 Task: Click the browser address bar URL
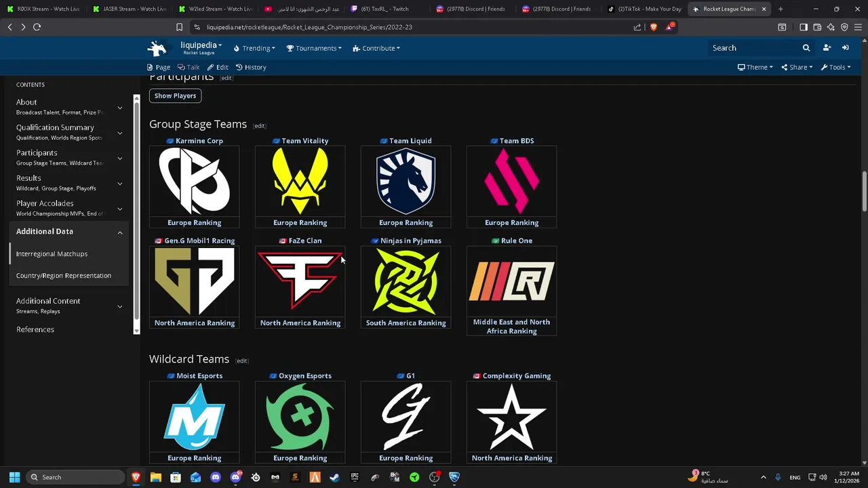(309, 27)
